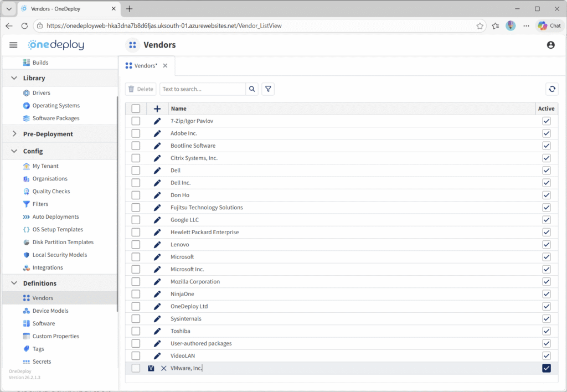This screenshot has width=567, height=392.
Task: Click the refresh grid icon
Action: [x=552, y=89]
